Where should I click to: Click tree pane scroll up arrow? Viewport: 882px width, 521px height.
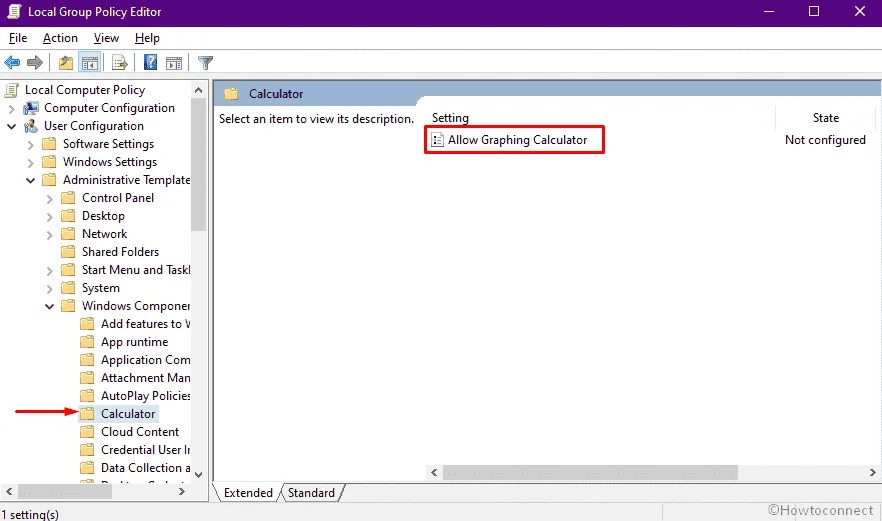coord(199,90)
